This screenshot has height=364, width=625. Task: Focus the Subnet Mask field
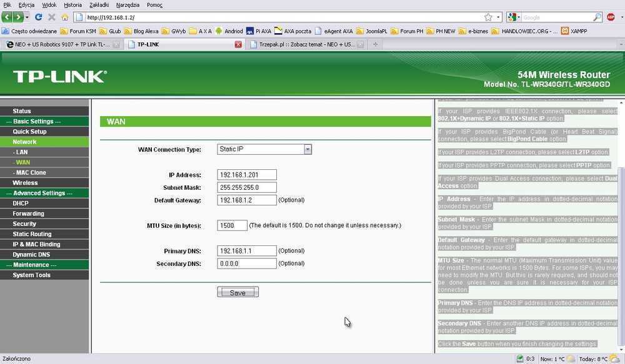(247, 187)
